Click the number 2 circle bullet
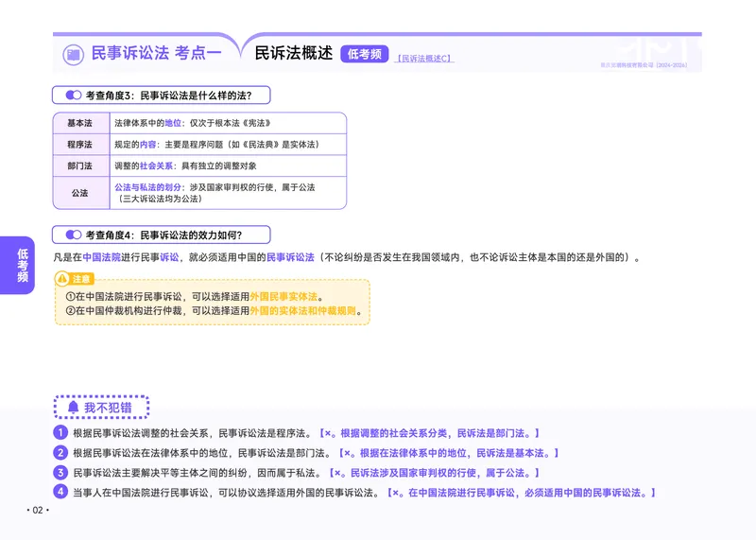The image size is (756, 540). [60, 453]
